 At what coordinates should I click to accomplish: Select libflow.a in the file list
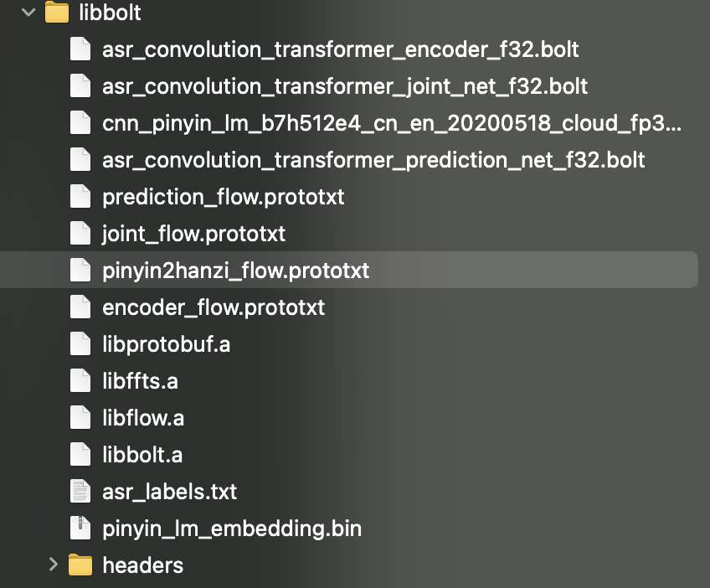point(143,418)
